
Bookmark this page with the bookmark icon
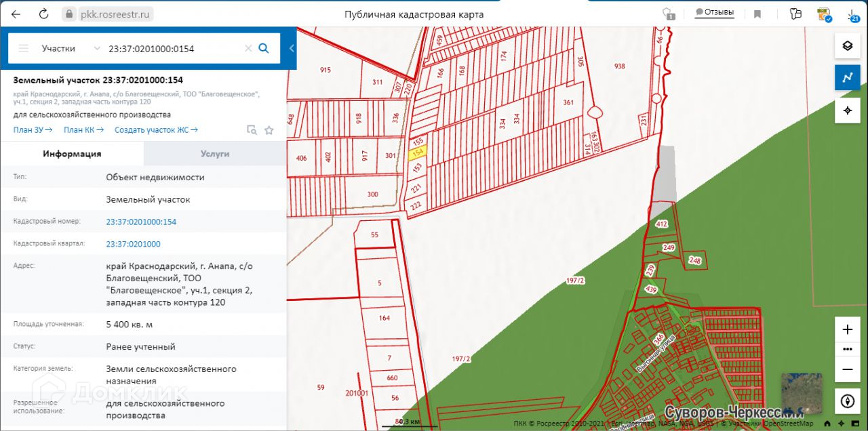(757, 14)
